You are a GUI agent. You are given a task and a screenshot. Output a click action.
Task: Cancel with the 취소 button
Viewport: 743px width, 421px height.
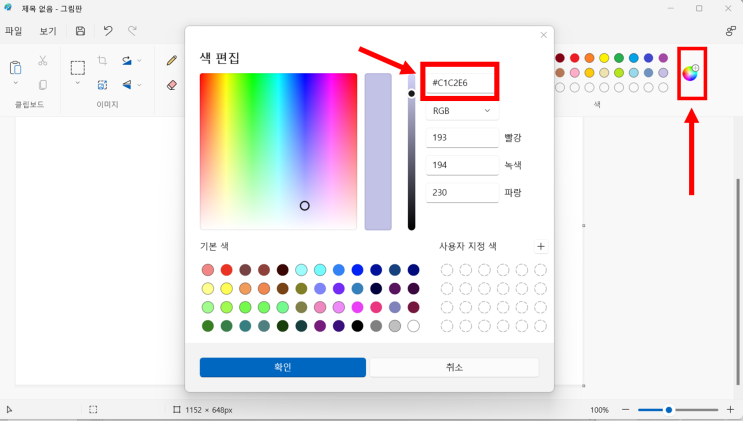(454, 367)
